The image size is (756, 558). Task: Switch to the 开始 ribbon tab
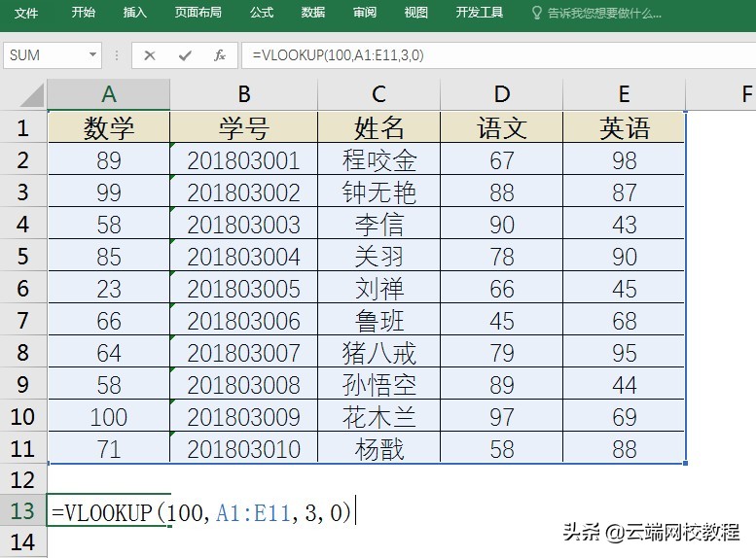click(x=83, y=12)
